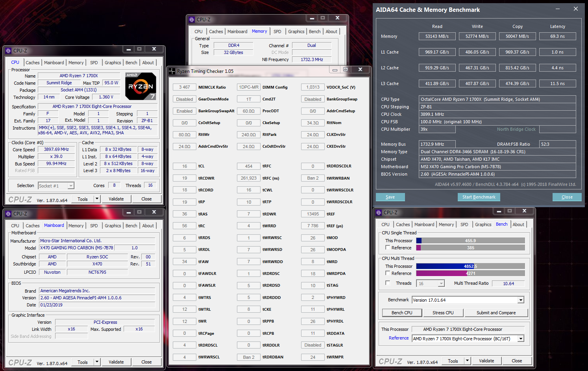The width and height of the screenshot is (588, 371).
Task: Click the Core Speed 3897.69 MHz value
Action: click(56, 150)
